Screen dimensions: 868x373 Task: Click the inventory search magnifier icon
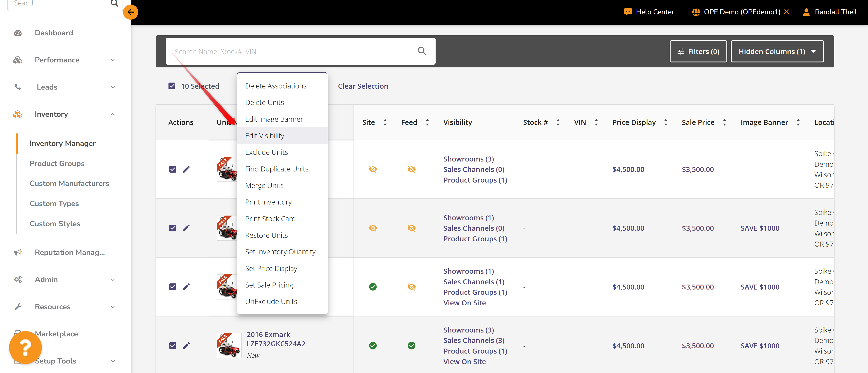click(x=422, y=51)
